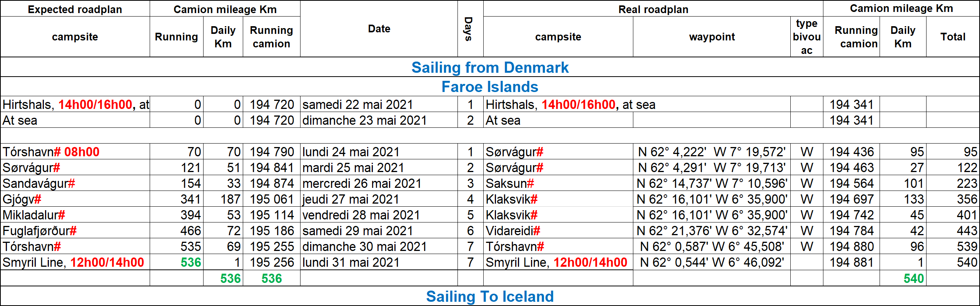
Task: Select the date cell 'lundi 24 mai 2021'
Action: click(x=351, y=152)
